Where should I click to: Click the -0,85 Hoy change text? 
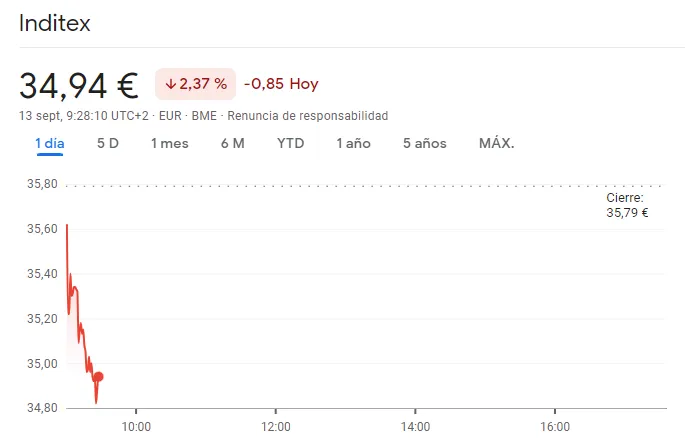[x=281, y=84]
